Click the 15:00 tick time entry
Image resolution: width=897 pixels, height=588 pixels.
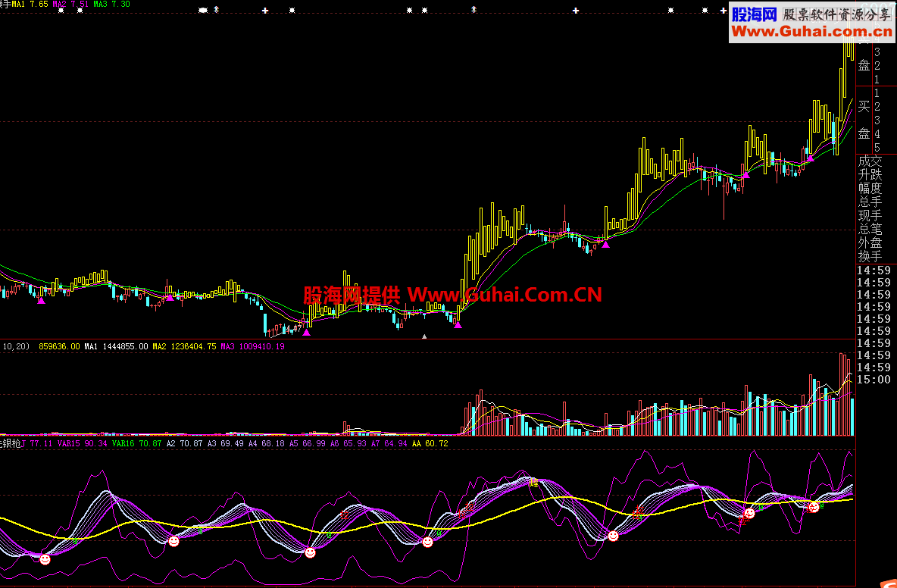tap(874, 379)
